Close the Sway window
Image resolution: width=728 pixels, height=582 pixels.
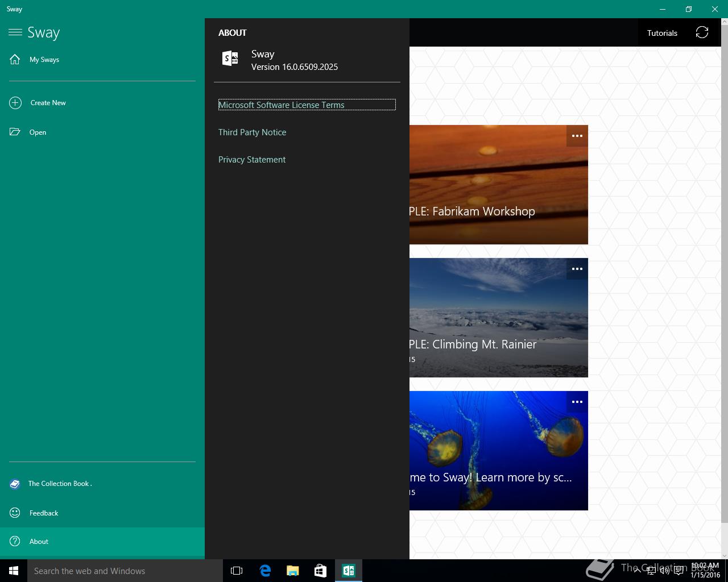pos(715,9)
